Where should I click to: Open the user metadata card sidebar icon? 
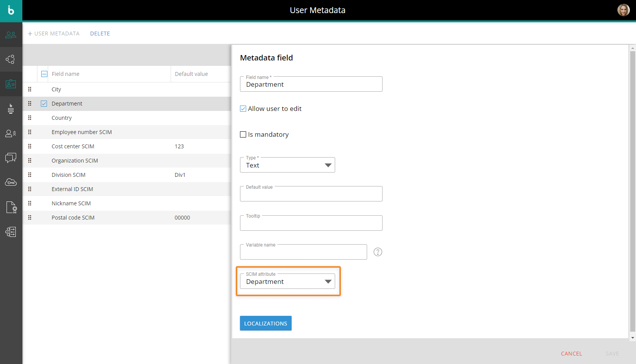point(11,84)
